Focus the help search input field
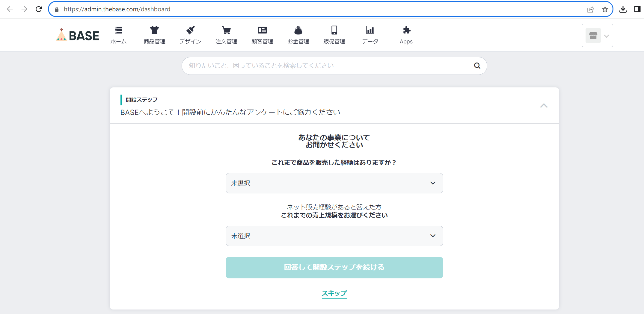The height and width of the screenshot is (314, 644). (327, 66)
